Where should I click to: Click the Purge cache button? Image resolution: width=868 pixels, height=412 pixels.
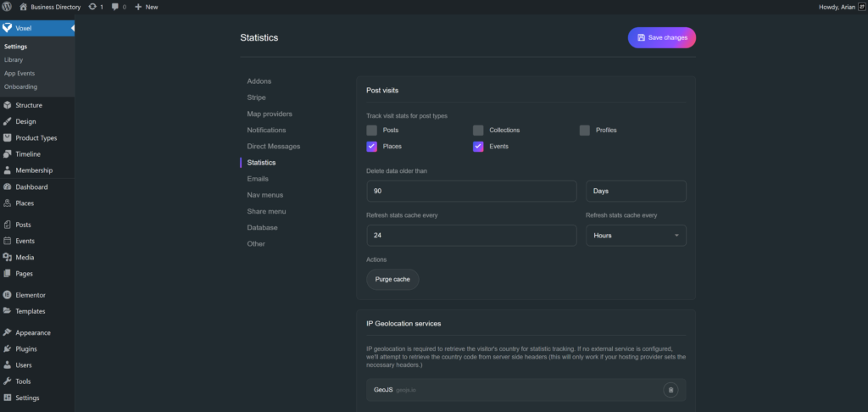[x=392, y=279]
